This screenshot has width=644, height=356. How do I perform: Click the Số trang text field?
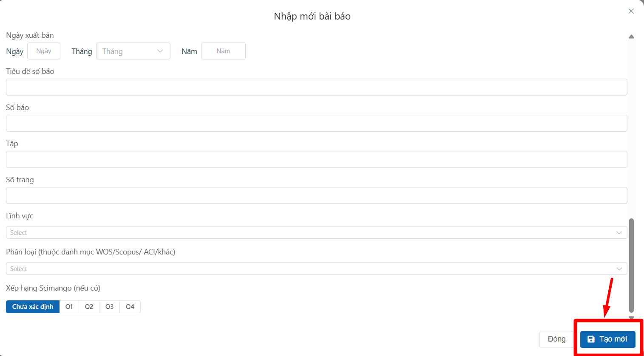(316, 195)
